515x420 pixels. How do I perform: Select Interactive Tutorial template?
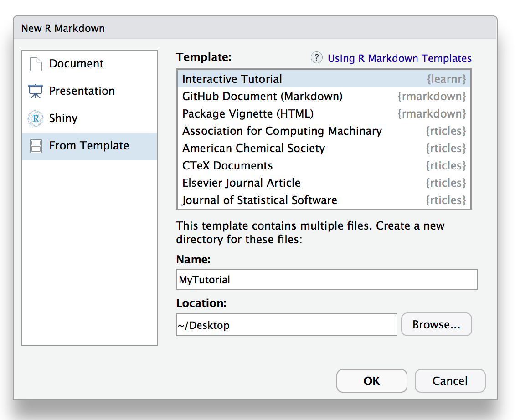[x=232, y=79]
